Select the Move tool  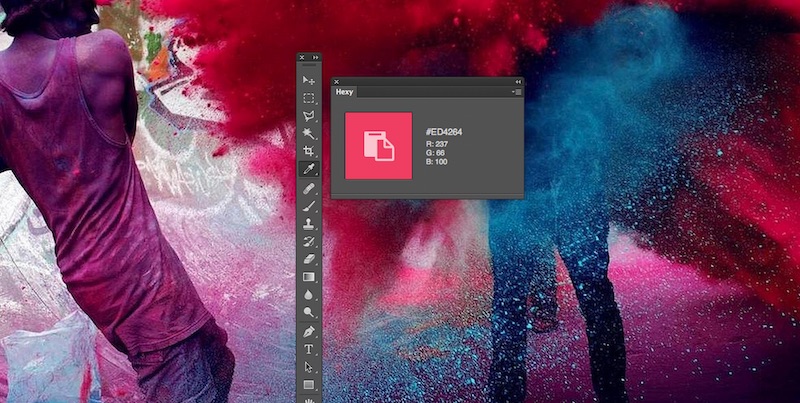tap(309, 80)
